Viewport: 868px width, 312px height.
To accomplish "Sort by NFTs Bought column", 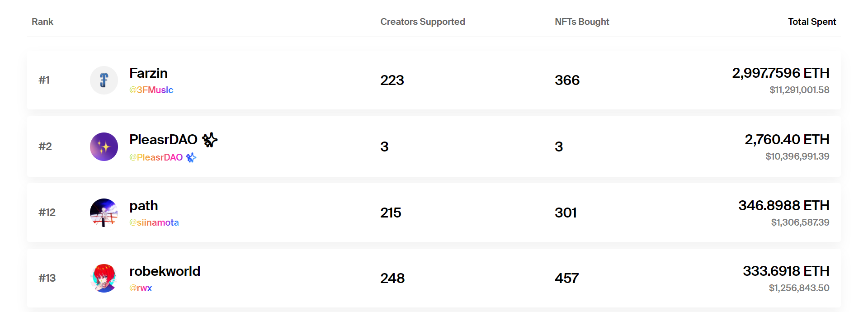I will tap(582, 22).
